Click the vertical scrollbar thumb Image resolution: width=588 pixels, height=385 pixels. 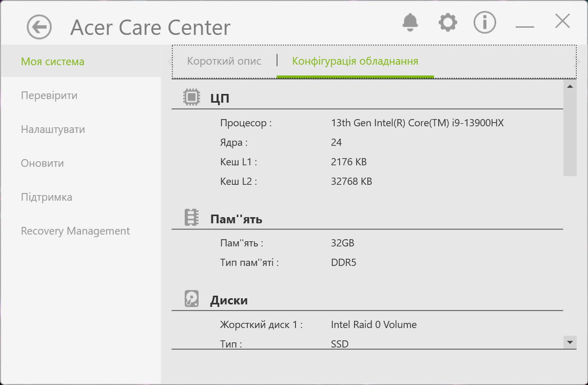(x=570, y=133)
